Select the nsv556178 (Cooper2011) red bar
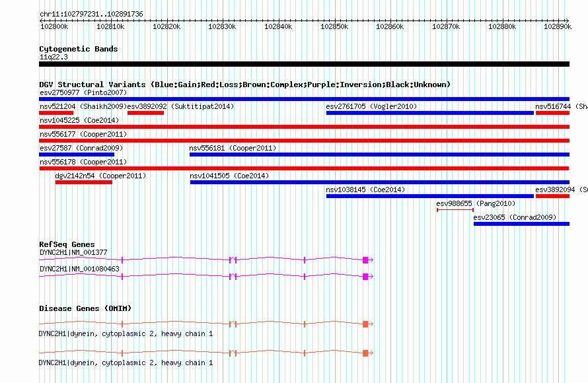 [x=304, y=168]
